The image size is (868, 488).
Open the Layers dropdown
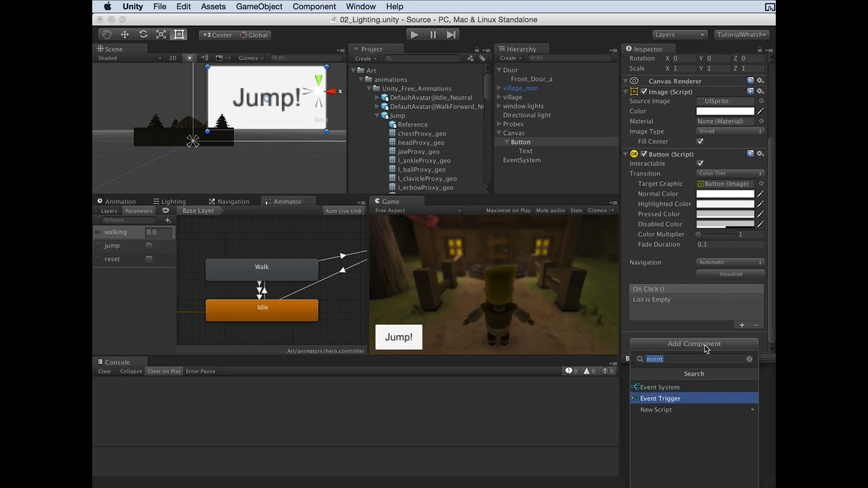click(x=680, y=35)
